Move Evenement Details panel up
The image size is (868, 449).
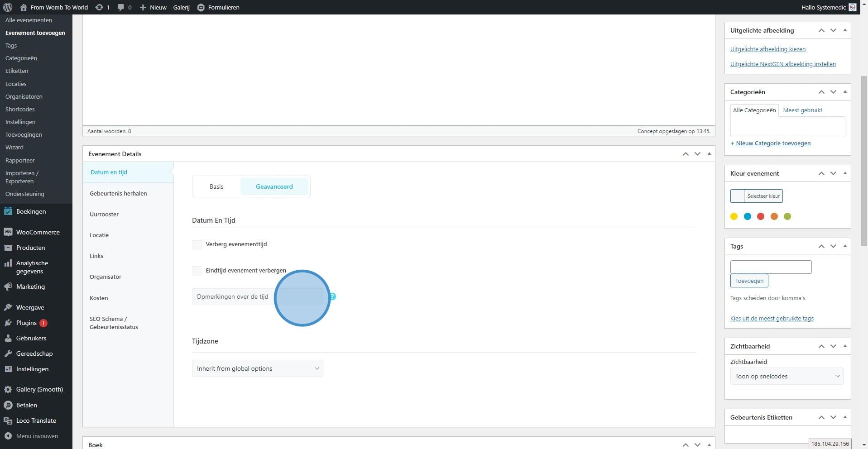coord(686,154)
